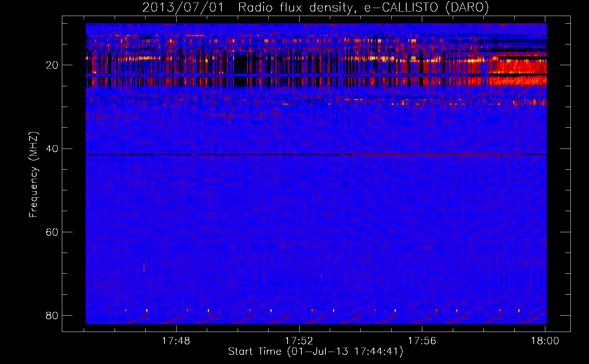Click the 'Frequency (MHZ)' axis label
Viewport: 589px width, 364px height.
(x=33, y=175)
